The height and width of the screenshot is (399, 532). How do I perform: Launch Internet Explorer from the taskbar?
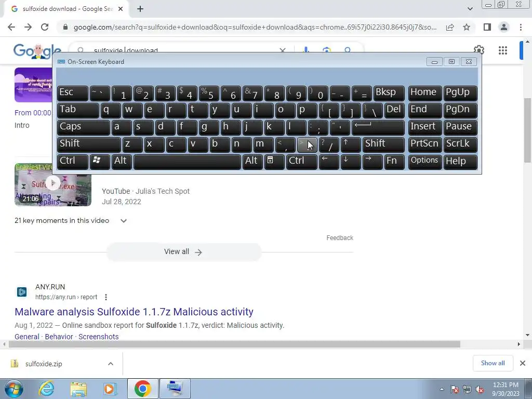[x=46, y=389]
